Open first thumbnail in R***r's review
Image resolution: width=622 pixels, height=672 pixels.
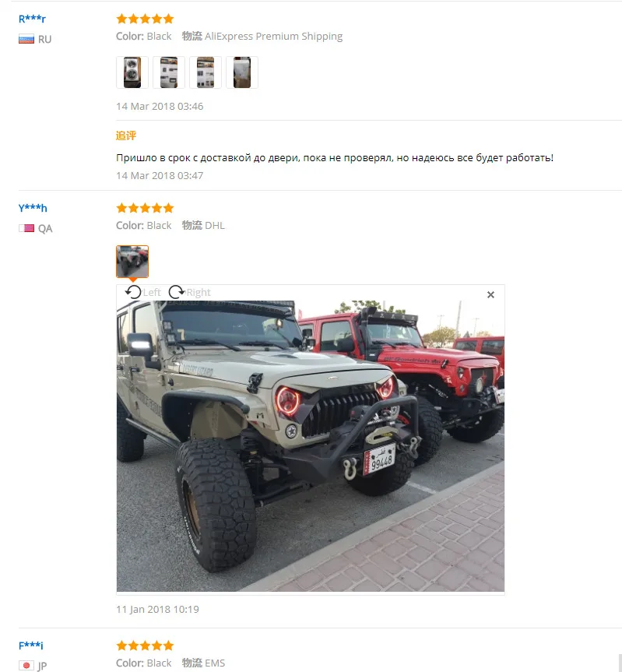click(132, 72)
